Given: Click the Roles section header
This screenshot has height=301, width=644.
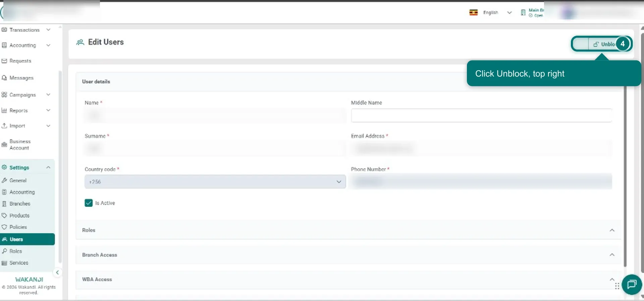Looking at the screenshot, I should pos(348,230).
